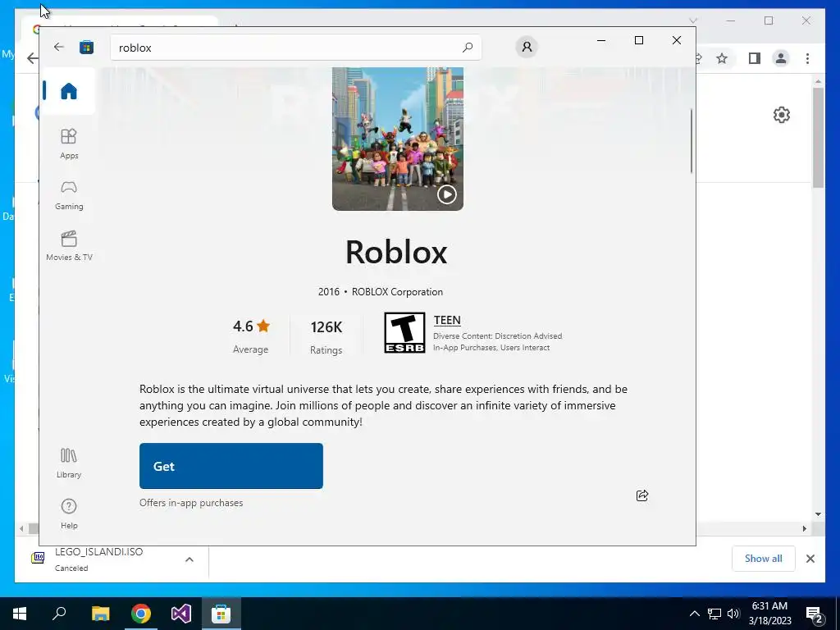The width and height of the screenshot is (840, 630).
Task: Click the search magnifier in Store search box
Action: click(x=468, y=47)
